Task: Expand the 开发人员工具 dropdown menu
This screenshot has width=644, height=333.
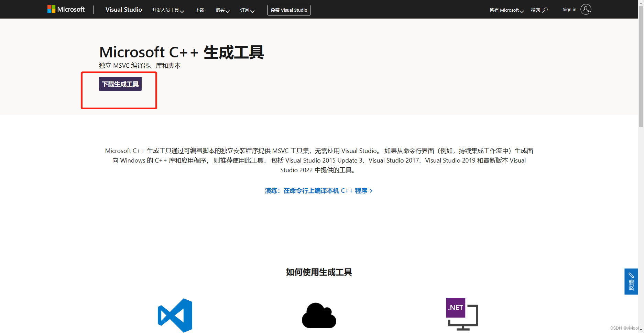Action: pos(168,10)
